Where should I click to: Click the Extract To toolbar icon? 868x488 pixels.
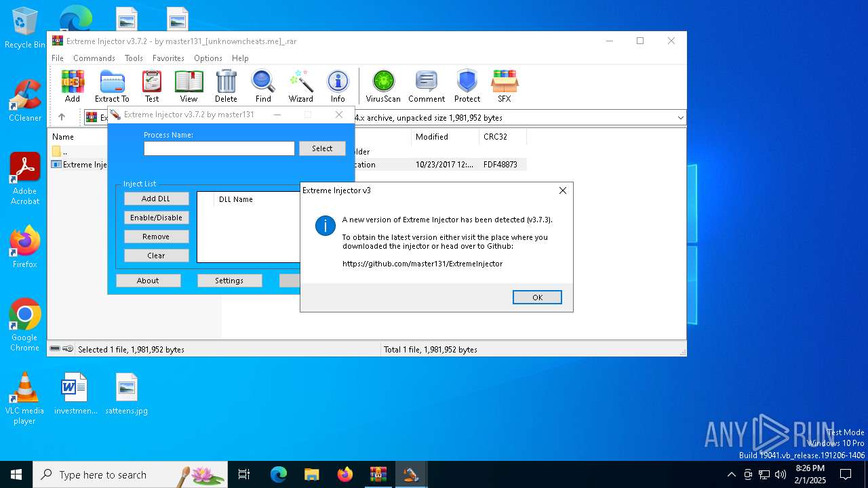click(x=112, y=86)
